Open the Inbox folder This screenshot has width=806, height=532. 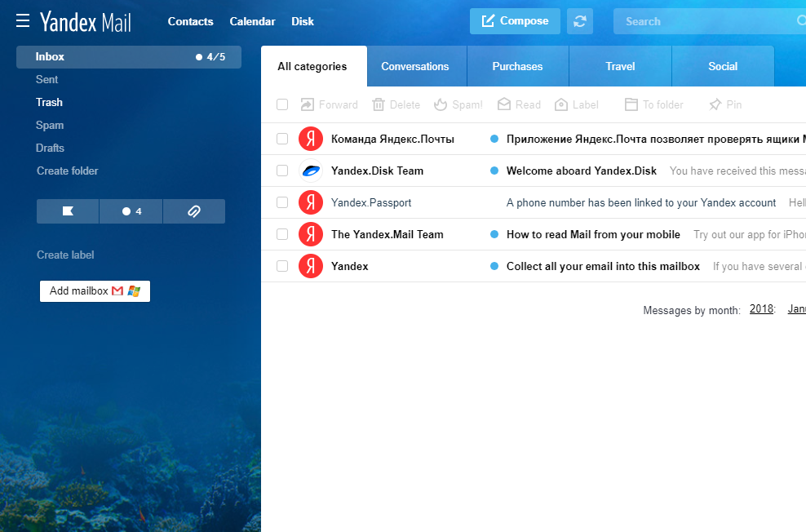[129, 57]
